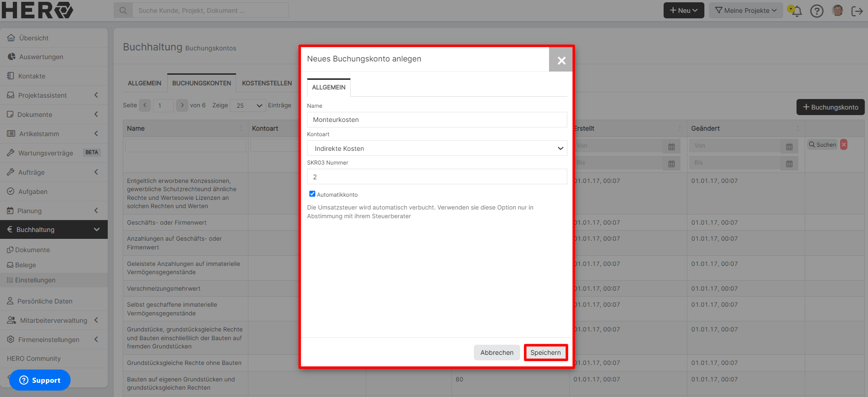Screen dimensions: 868x397
Task: Close the Neues Buchungskonto dialog with X
Action: point(561,60)
